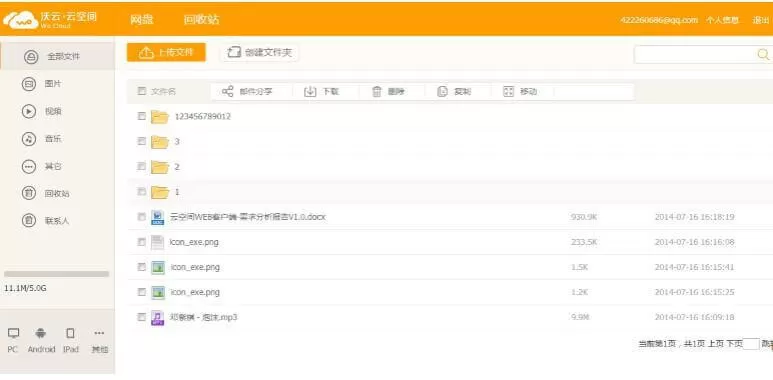Click the orange 上传文件 button
Image resolution: width=773 pixels, height=380 pixels.
click(166, 53)
